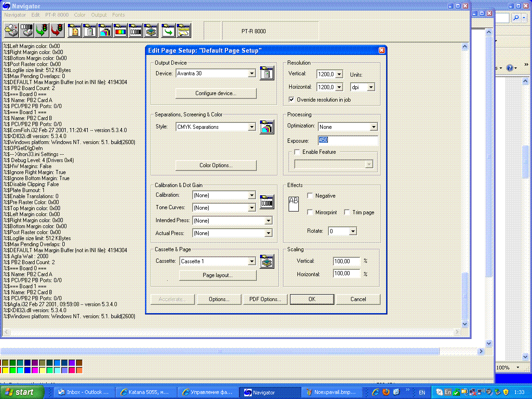Click the AB effects preview icon
The width and height of the screenshot is (532, 399).
[x=294, y=204]
